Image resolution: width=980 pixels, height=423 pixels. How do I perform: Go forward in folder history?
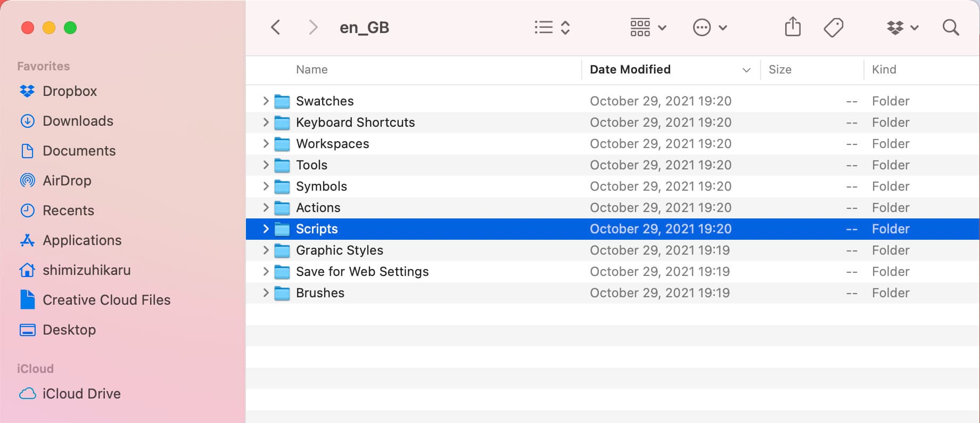(313, 27)
